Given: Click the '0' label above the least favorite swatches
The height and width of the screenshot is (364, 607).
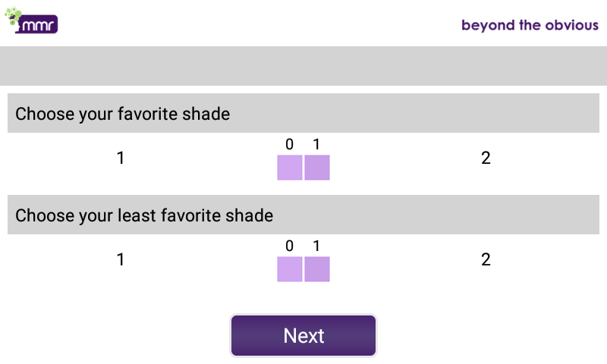Looking at the screenshot, I should click(289, 246).
